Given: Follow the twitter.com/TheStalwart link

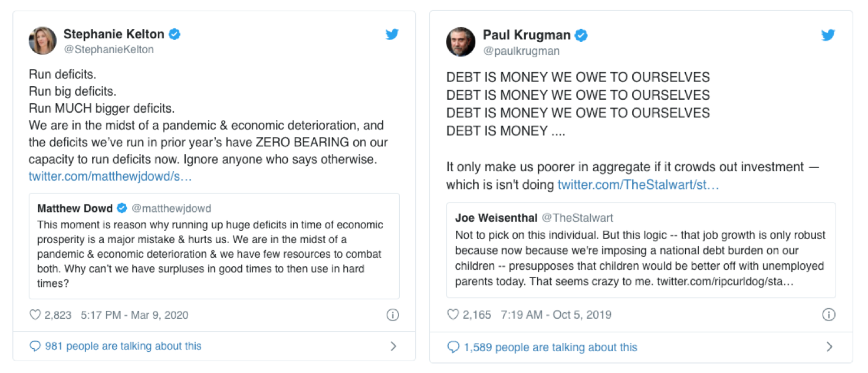Looking at the screenshot, I should coord(638,185).
